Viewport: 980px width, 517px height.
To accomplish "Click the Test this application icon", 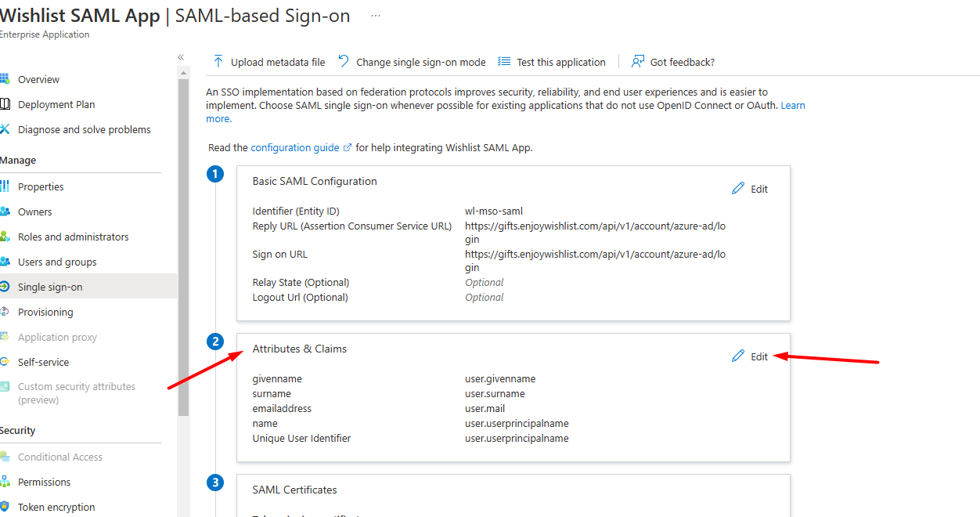I will 504,61.
